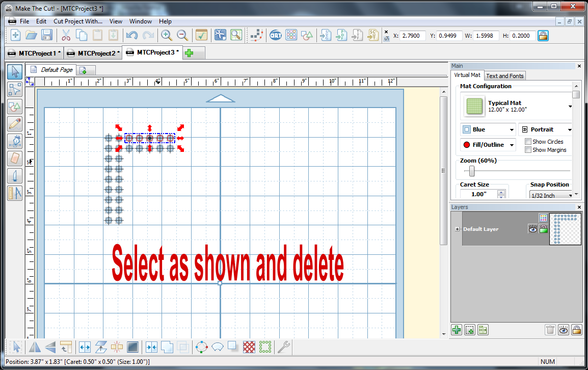This screenshot has height=370, width=588.
Task: Toggle the aspect ratio lock next to H field
Action: (x=543, y=36)
